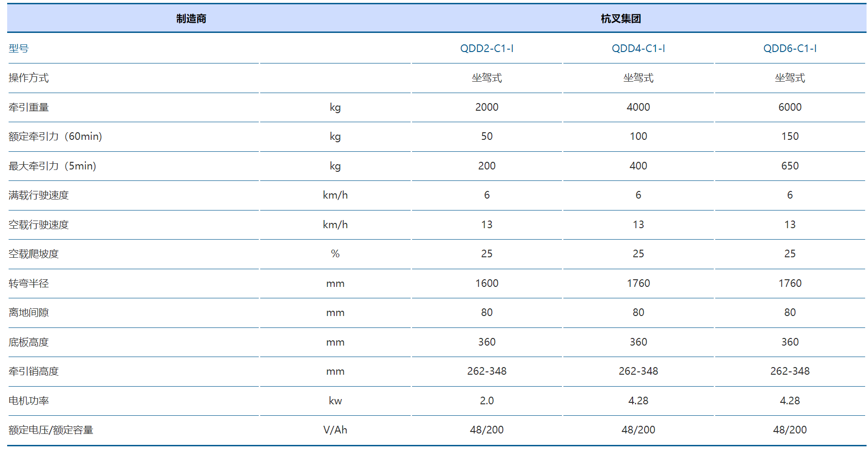The width and height of the screenshot is (868, 453).
Task: Click the 650 max traction value
Action: [790, 166]
